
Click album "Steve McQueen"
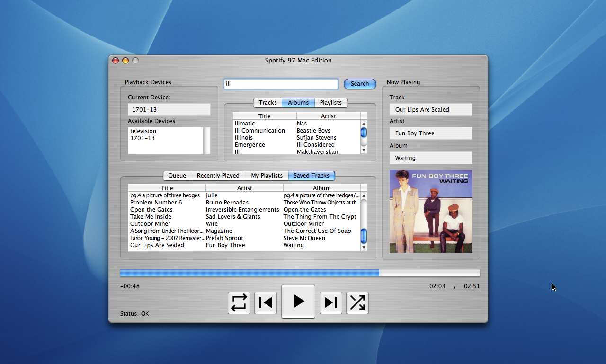tap(304, 238)
